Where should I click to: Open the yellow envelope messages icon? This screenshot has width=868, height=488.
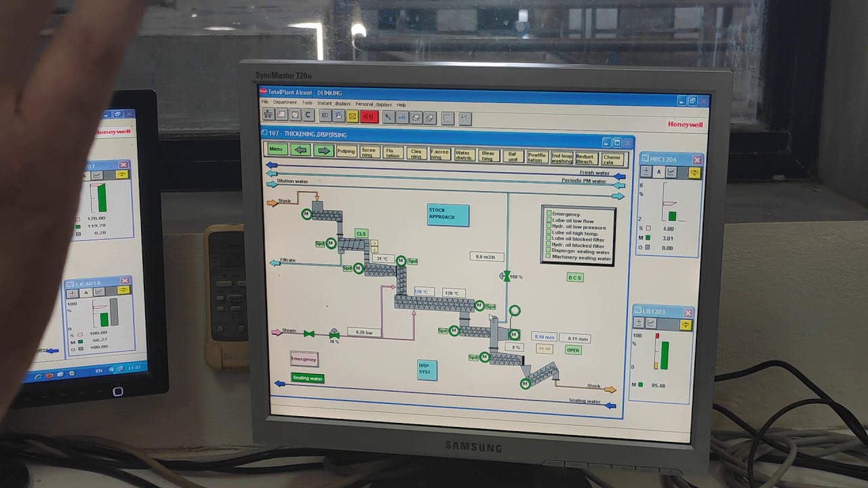coord(353,116)
